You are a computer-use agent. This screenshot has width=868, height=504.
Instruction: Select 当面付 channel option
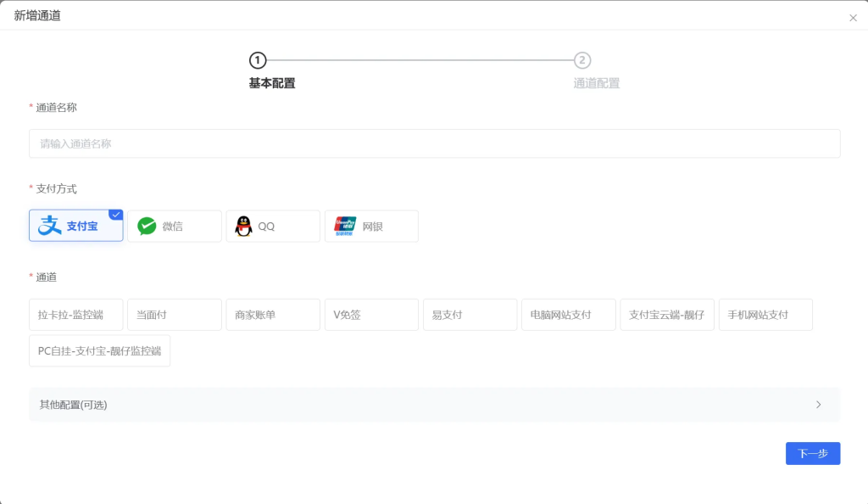(x=175, y=315)
